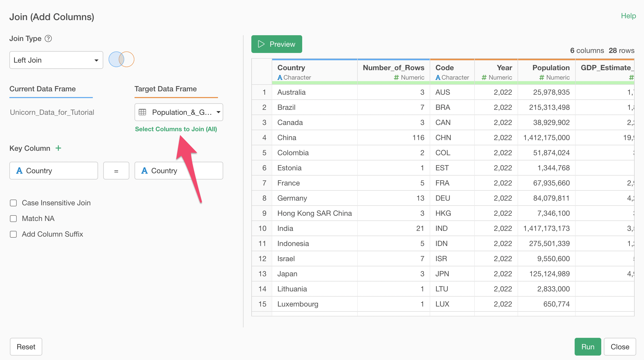Screen dimensions: 644x360
Task: Click the Number_of_Rows column header
Action: tap(393, 68)
